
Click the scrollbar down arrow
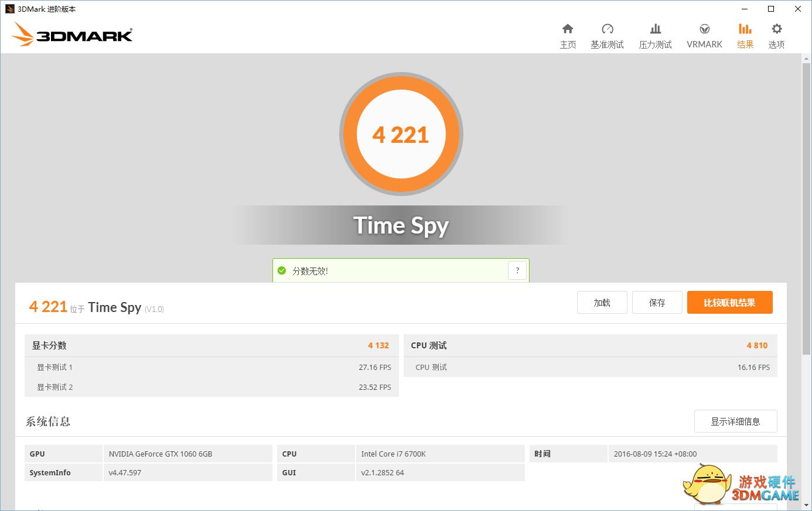(x=806, y=505)
